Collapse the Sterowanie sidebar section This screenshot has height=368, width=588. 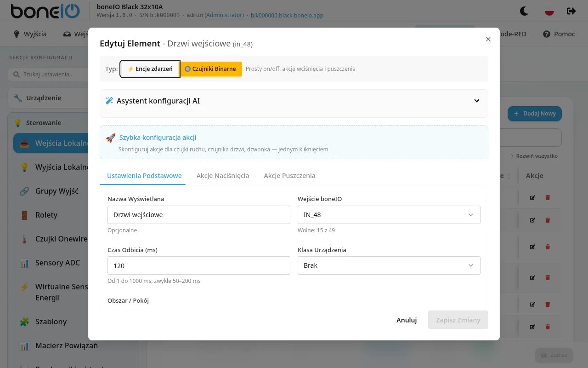pyautogui.click(x=48, y=123)
